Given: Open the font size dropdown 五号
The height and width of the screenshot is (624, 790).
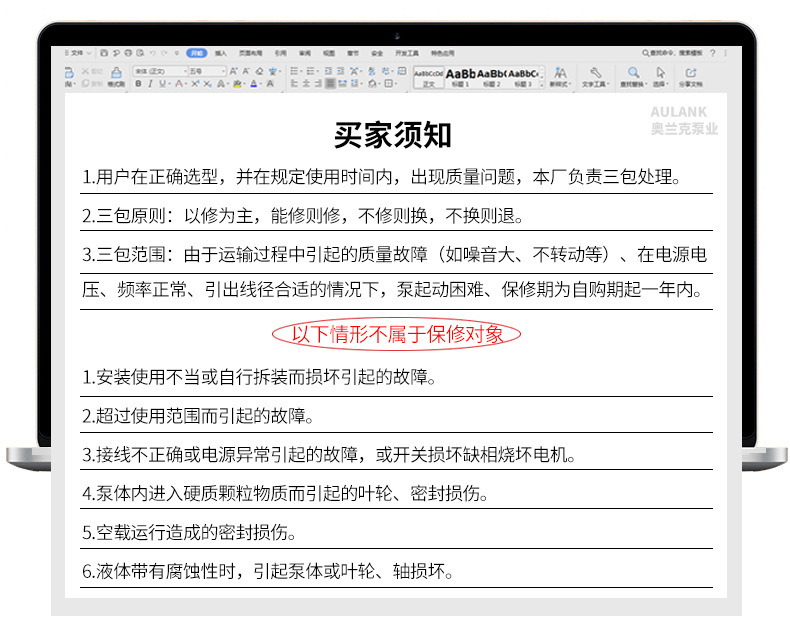Looking at the screenshot, I should tap(207, 72).
